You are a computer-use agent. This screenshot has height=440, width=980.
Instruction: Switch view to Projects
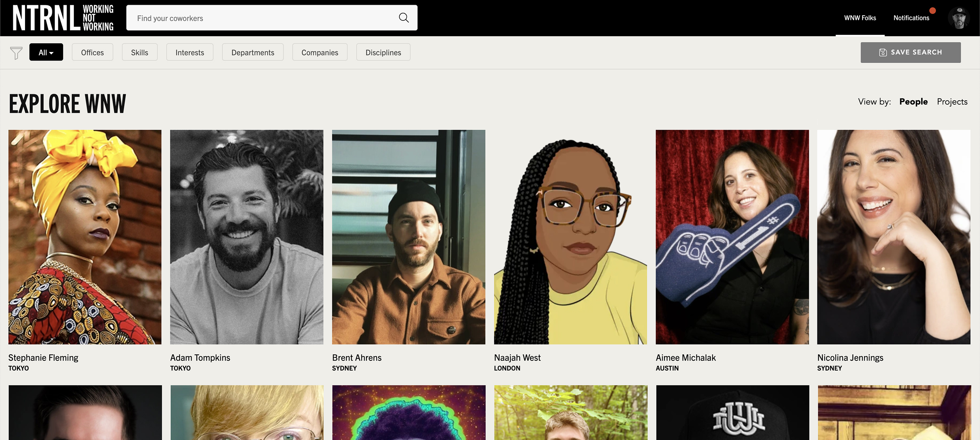point(952,102)
